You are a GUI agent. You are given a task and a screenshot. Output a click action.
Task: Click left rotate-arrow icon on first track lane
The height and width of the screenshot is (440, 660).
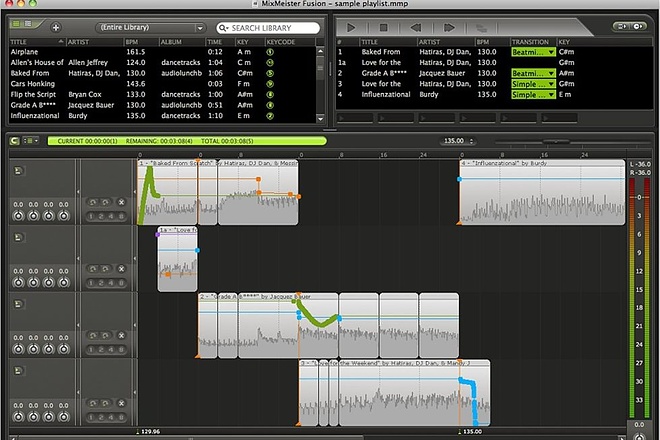[93, 202]
